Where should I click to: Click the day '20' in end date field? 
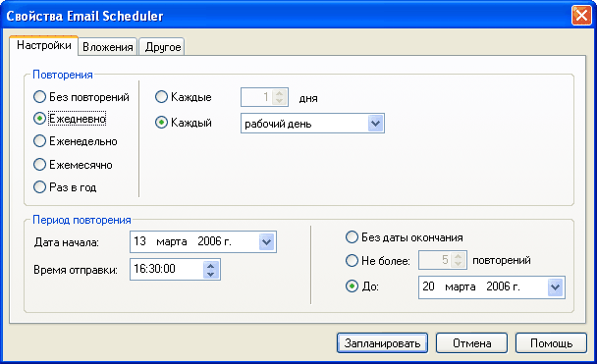428,286
